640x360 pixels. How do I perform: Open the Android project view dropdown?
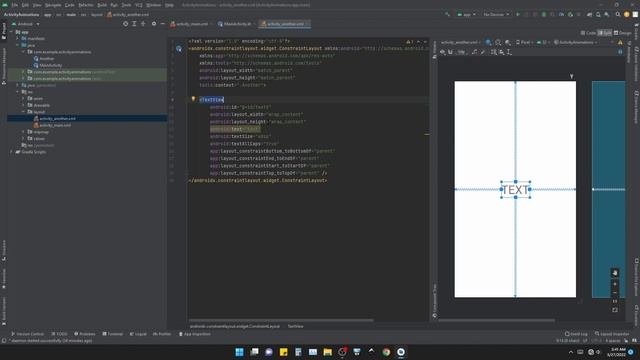[26, 24]
